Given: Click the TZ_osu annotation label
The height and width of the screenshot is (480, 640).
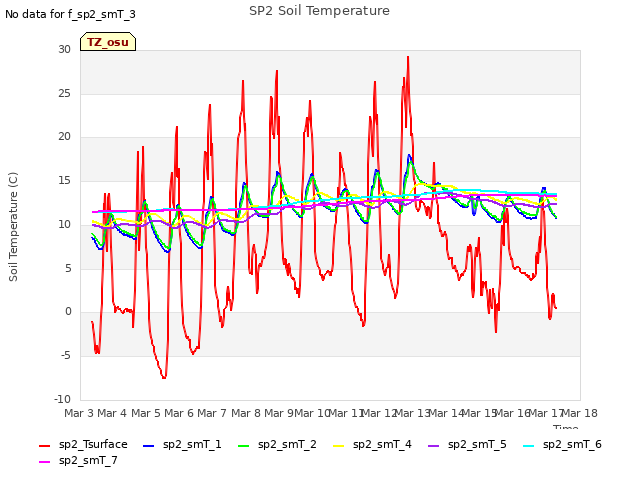Looking at the screenshot, I should tap(108, 42).
